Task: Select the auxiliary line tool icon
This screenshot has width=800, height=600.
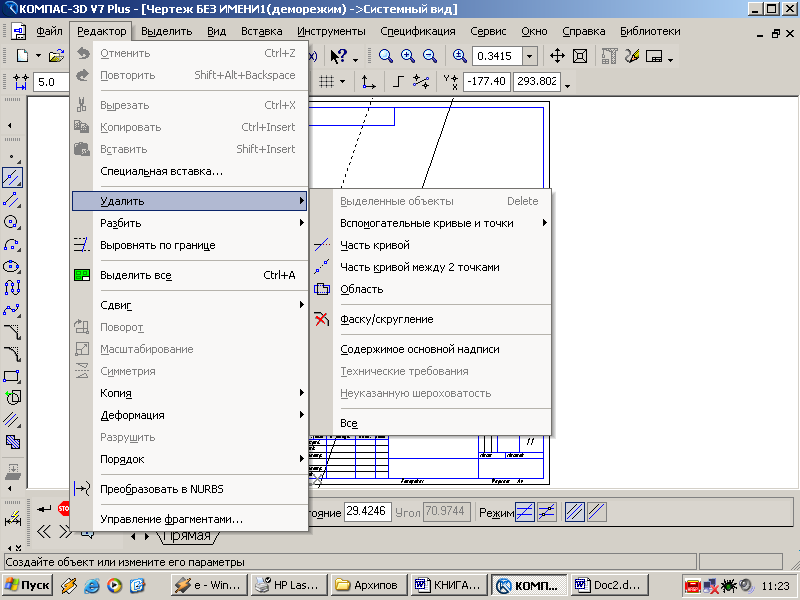Action: tap(12, 178)
